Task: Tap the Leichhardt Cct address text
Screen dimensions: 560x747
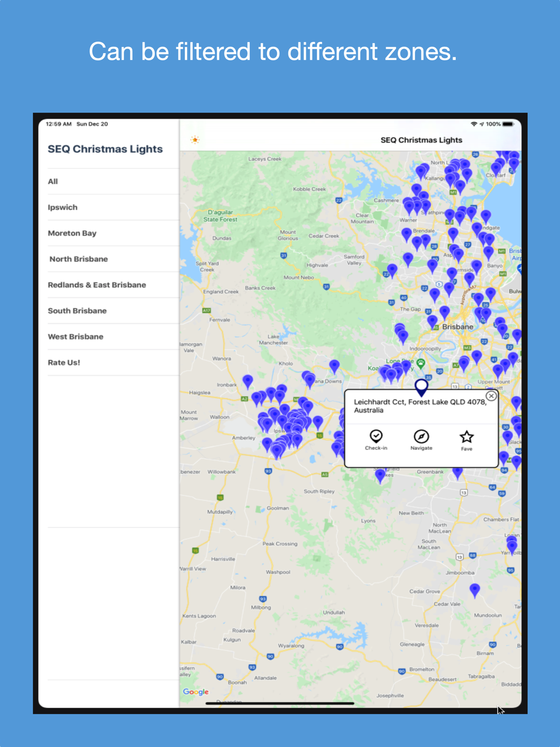Action: click(420, 406)
